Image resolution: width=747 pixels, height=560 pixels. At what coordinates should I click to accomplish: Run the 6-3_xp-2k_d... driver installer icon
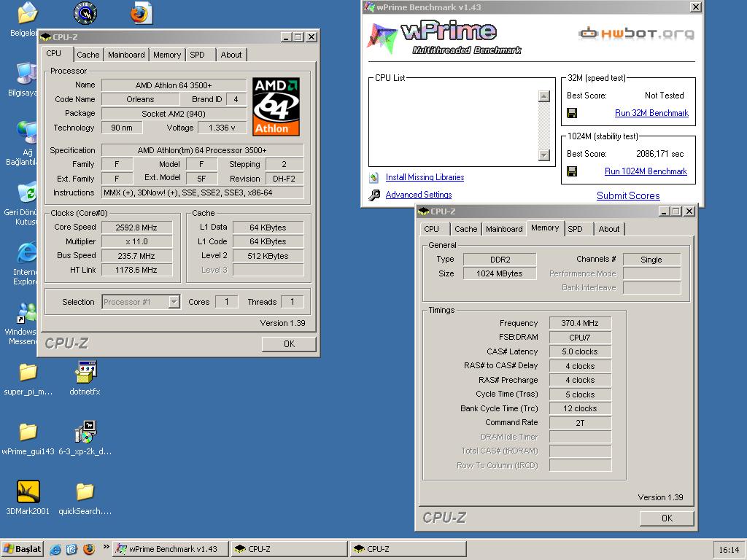[86, 432]
